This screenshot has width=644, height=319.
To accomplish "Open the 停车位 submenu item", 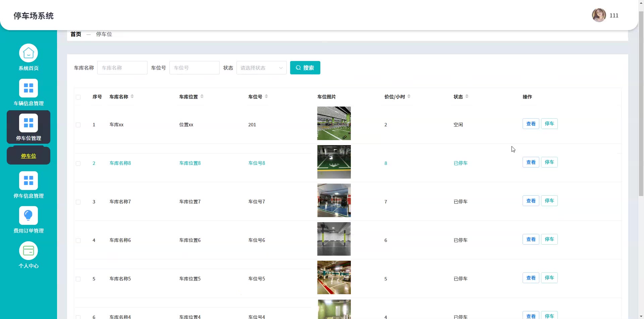I will [x=29, y=156].
